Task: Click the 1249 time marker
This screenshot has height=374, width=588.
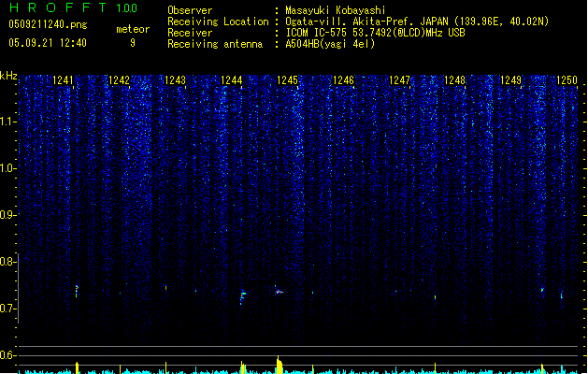Action: click(x=510, y=79)
